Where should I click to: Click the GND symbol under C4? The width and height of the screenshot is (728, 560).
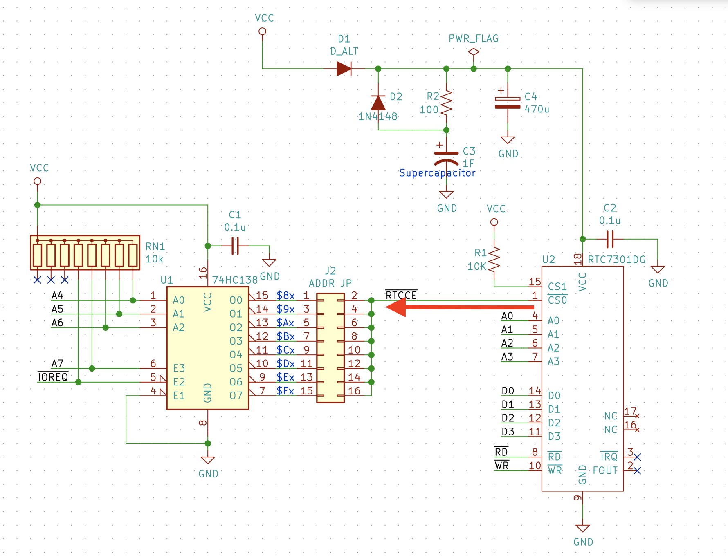pos(508,140)
